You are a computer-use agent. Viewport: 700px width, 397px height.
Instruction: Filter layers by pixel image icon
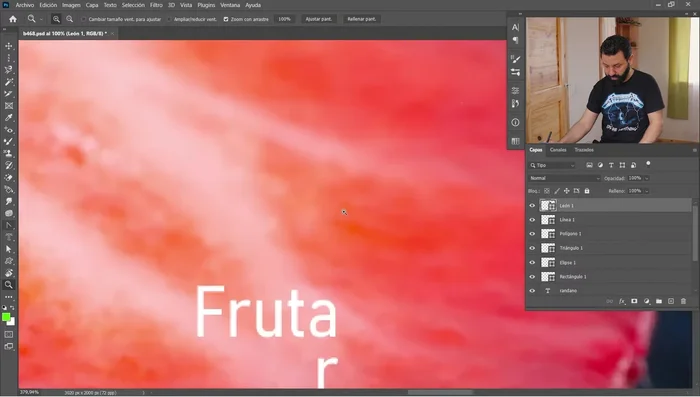coord(589,165)
